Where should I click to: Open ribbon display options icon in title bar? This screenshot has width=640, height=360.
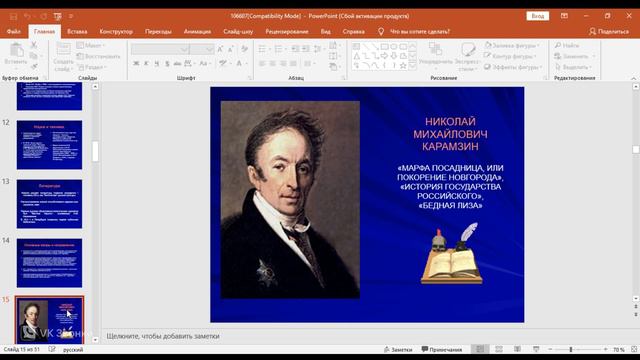click(564, 16)
